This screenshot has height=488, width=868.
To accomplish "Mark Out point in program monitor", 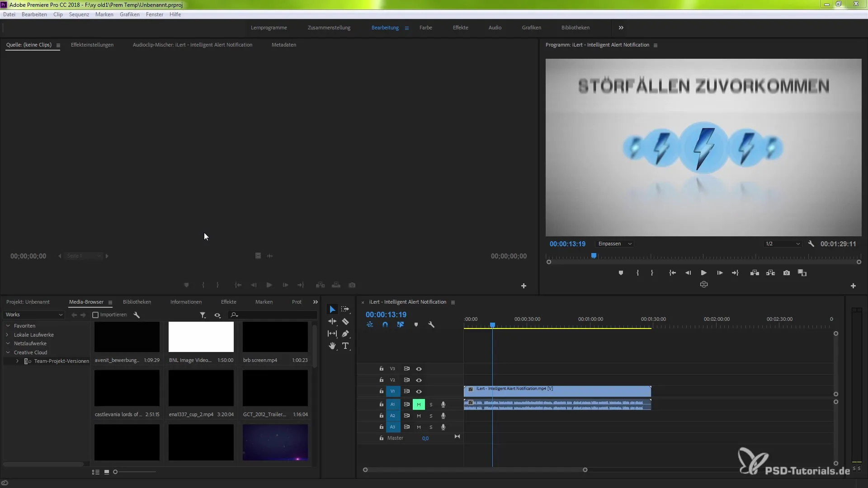I will pyautogui.click(x=652, y=273).
